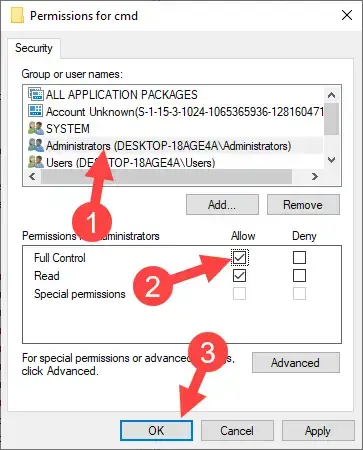The height and width of the screenshot is (450, 363).
Task: Click the horizontal scroll left arrow
Action: (x=32, y=176)
